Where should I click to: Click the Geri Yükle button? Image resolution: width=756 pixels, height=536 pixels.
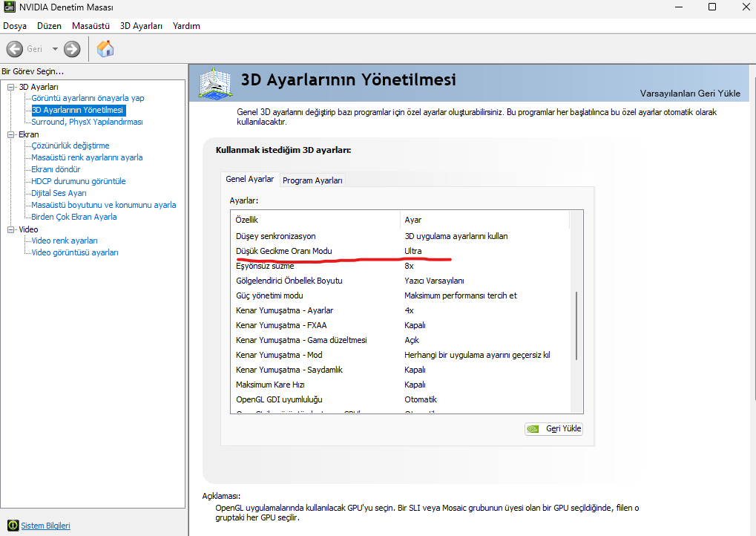tap(553, 428)
